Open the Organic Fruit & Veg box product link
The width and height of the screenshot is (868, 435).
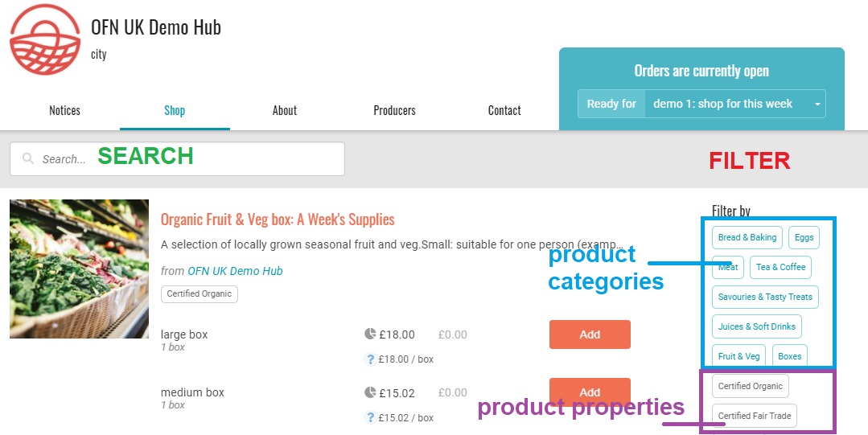click(278, 220)
